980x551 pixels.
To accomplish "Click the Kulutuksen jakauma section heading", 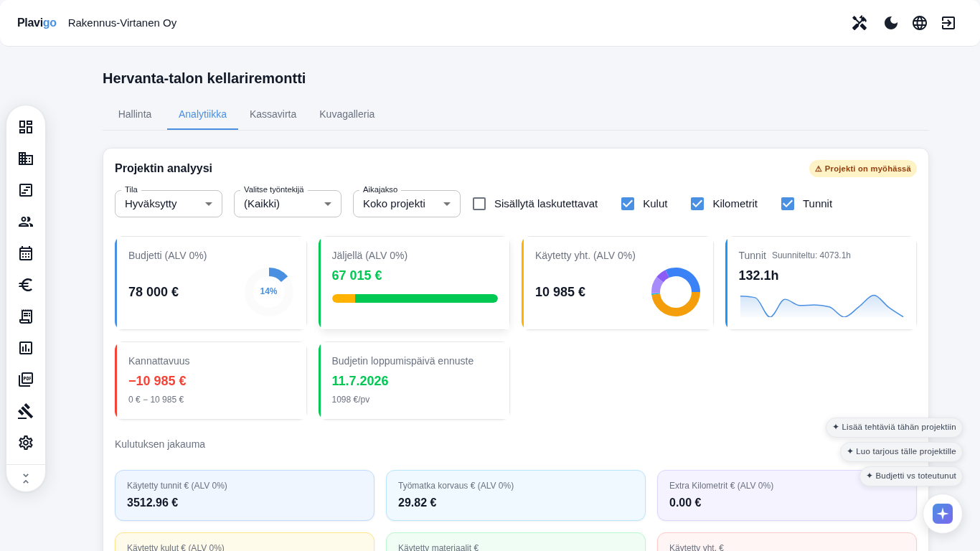I will pos(160,444).
